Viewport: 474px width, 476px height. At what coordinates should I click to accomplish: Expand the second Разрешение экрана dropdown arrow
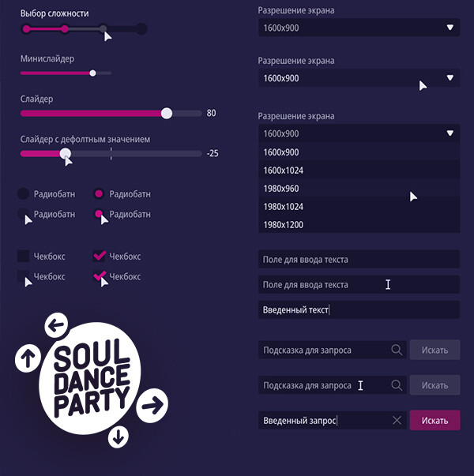pos(450,78)
